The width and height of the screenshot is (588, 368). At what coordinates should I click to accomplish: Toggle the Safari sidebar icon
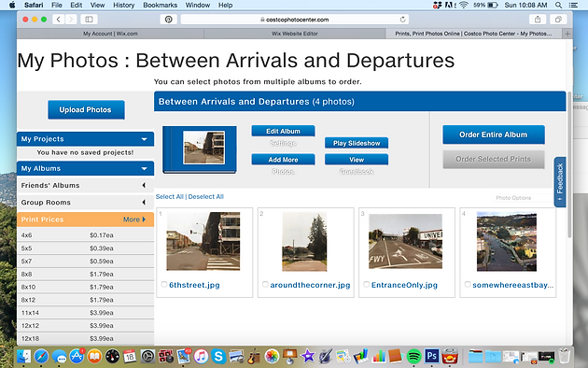tap(89, 19)
